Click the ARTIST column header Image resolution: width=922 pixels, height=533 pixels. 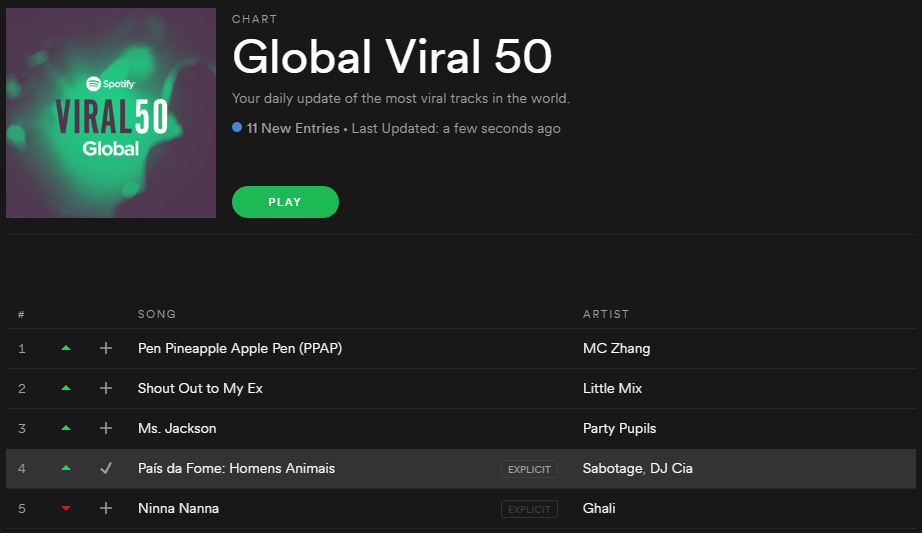tap(606, 314)
